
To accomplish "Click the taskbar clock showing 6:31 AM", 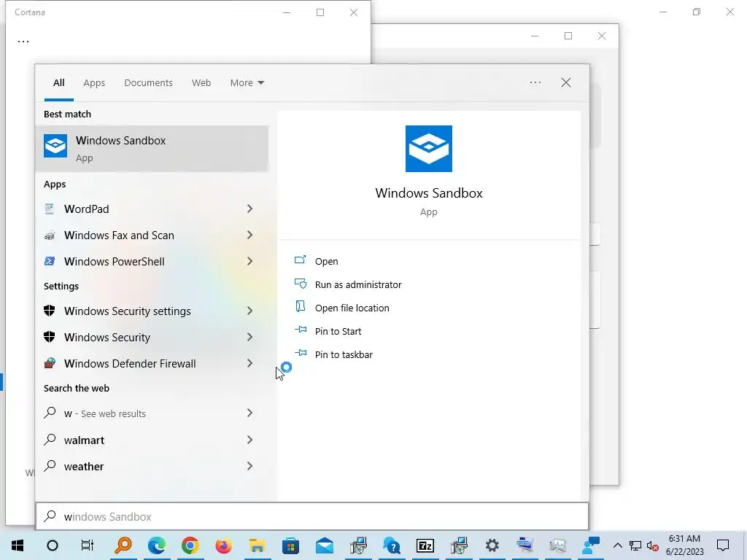I will tap(684, 545).
